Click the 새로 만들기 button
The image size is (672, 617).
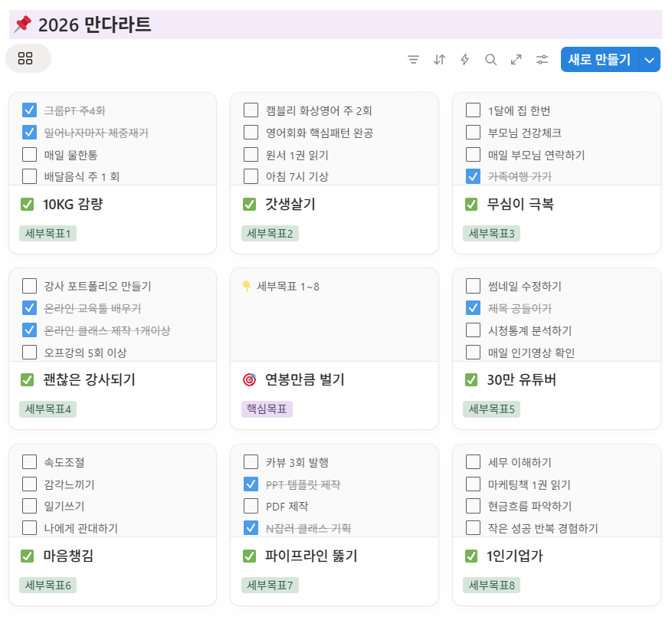click(600, 59)
